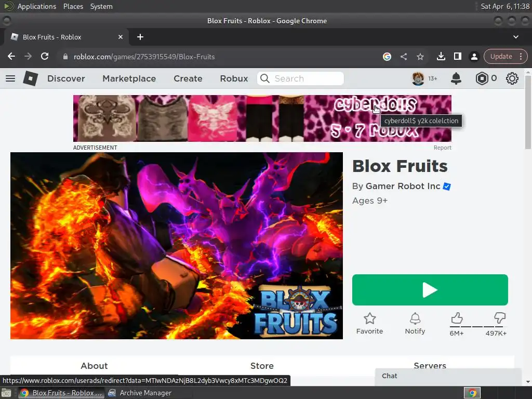Click the Blox Fruits game thumbnail image

pyautogui.click(x=177, y=246)
